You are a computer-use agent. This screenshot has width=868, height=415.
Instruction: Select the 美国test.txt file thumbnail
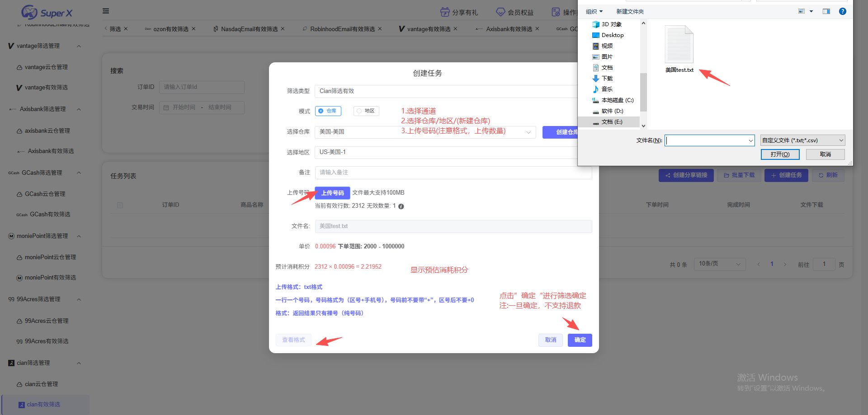[679, 45]
